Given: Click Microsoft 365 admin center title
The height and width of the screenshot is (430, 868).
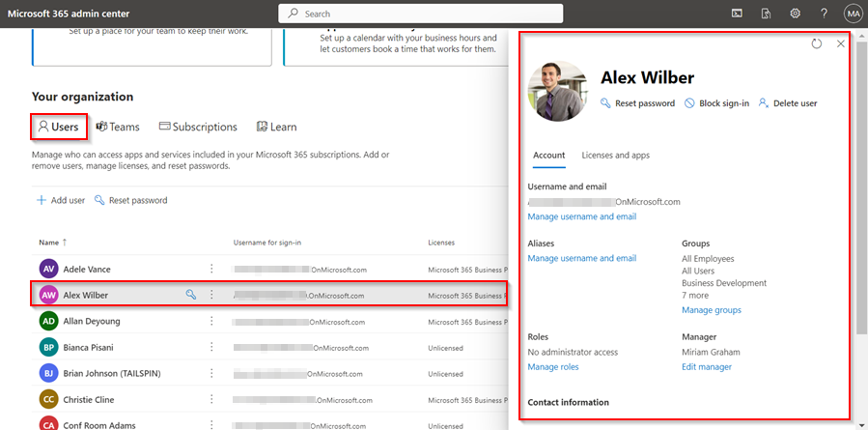Looking at the screenshot, I should pos(69,14).
